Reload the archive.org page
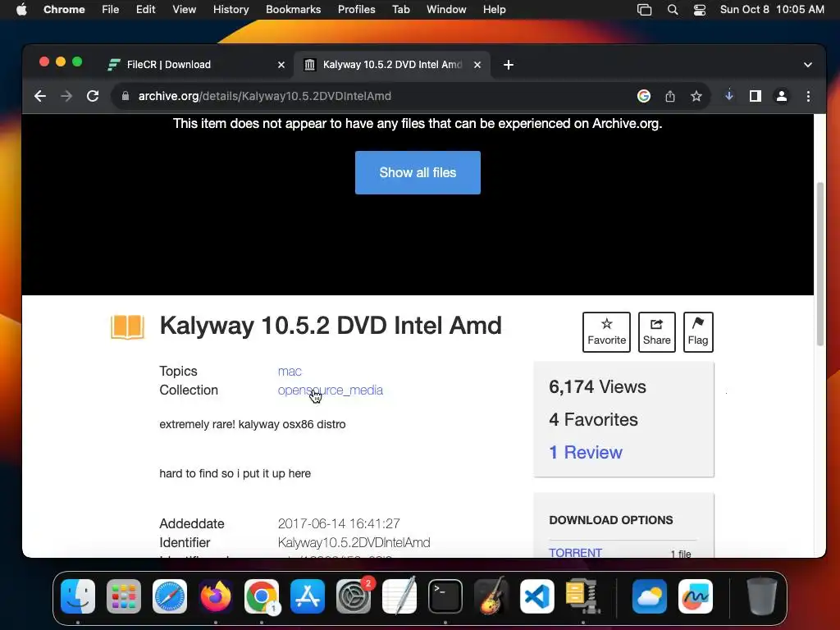This screenshot has width=840, height=630. (x=93, y=97)
